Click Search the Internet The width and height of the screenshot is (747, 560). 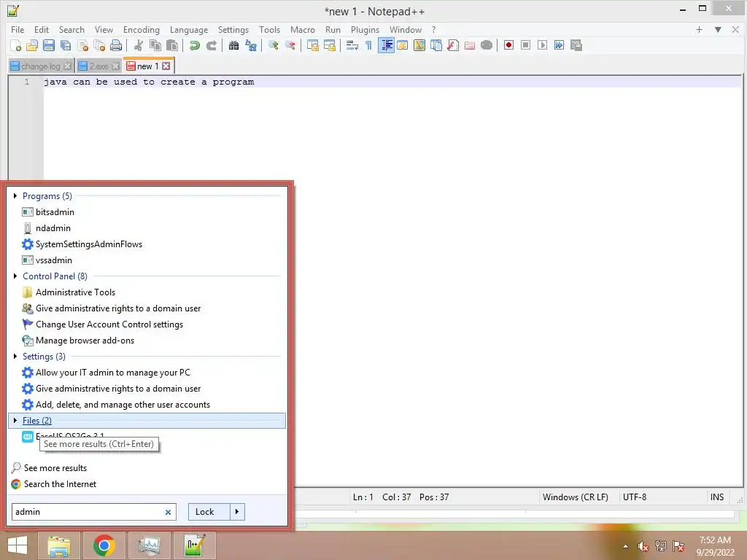(x=60, y=484)
